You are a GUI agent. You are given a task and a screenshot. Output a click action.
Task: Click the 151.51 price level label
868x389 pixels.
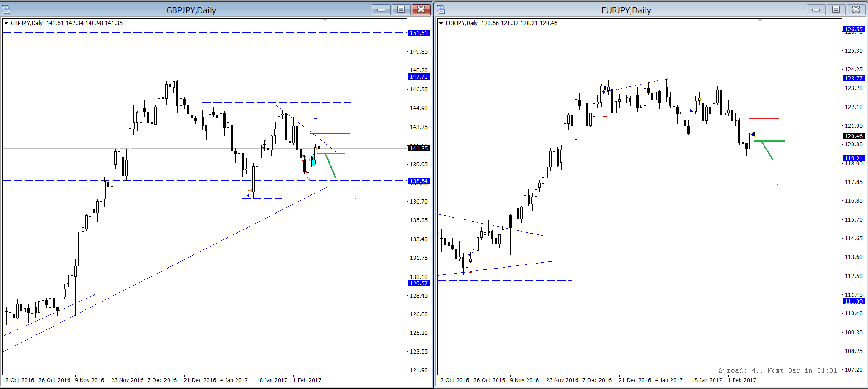point(419,33)
